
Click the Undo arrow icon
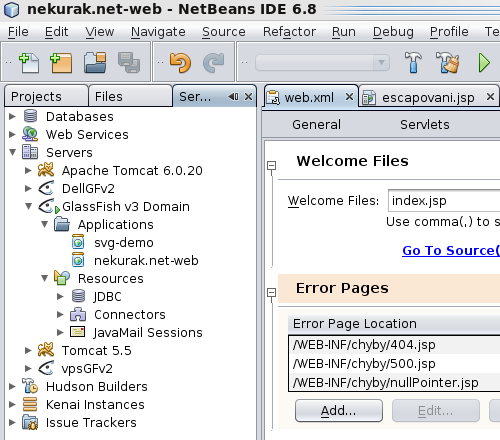pos(180,62)
